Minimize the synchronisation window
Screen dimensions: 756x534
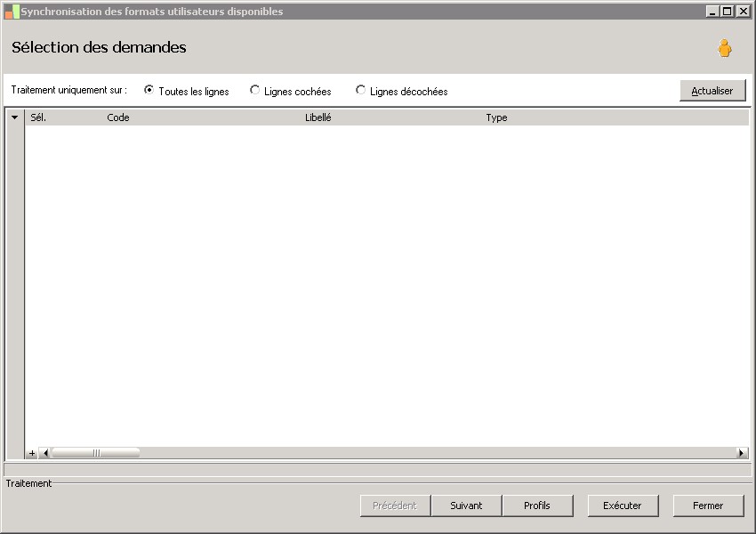click(x=713, y=11)
